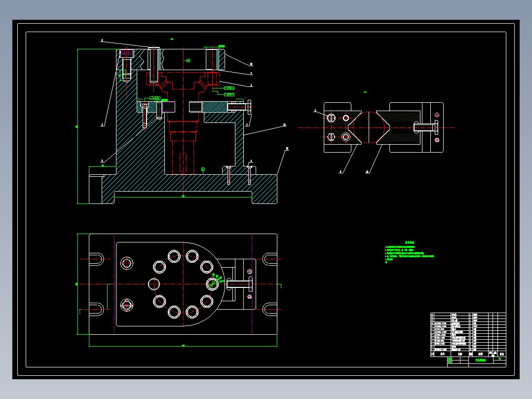Select the clamping screw in V-block detail view

(426, 128)
